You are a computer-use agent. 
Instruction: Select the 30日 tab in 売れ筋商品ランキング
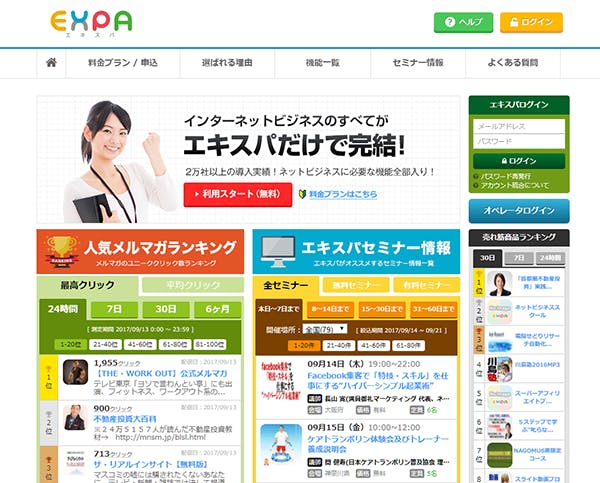(488, 258)
